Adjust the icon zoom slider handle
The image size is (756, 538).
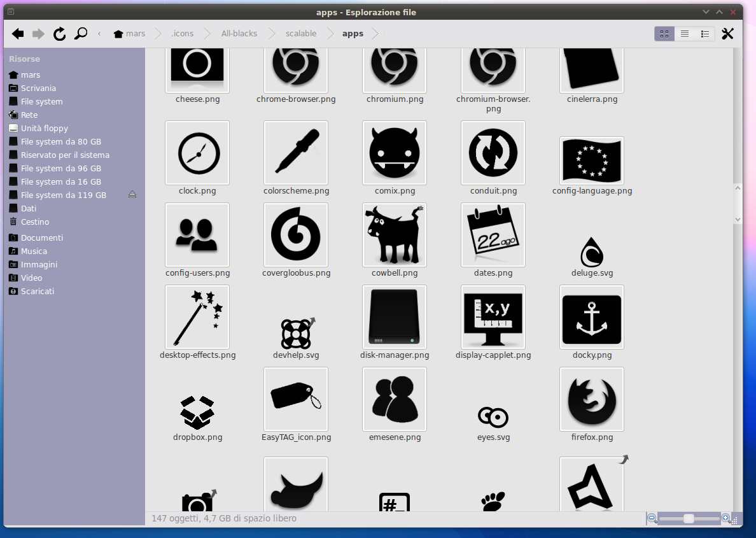[689, 519]
